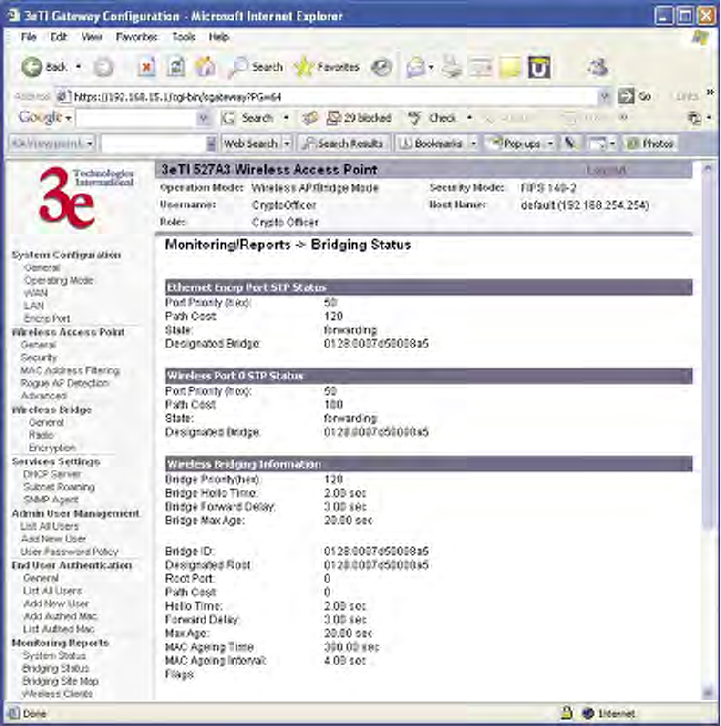Click the 29 blocked popup blocker
This screenshot has width=721, height=726.
click(359, 119)
